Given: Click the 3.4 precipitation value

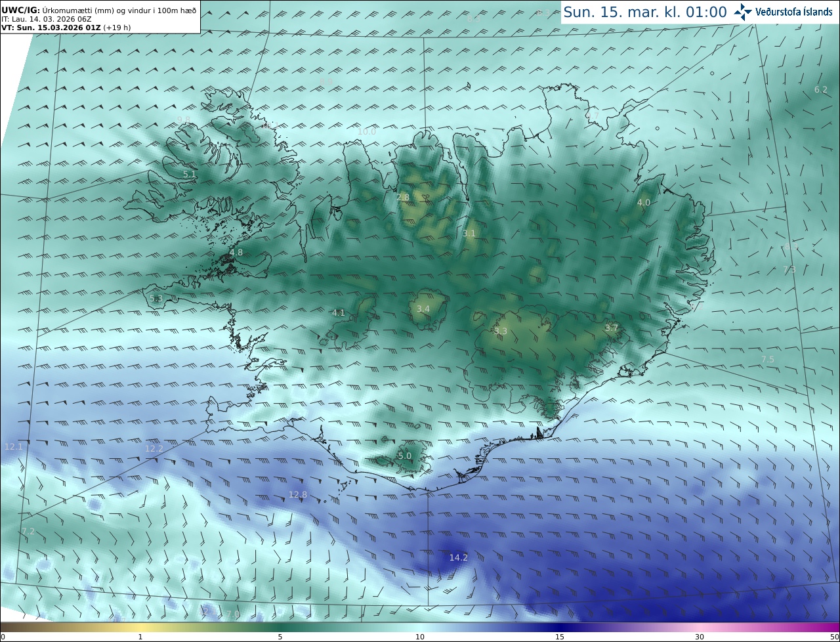Looking at the screenshot, I should pos(423,309).
